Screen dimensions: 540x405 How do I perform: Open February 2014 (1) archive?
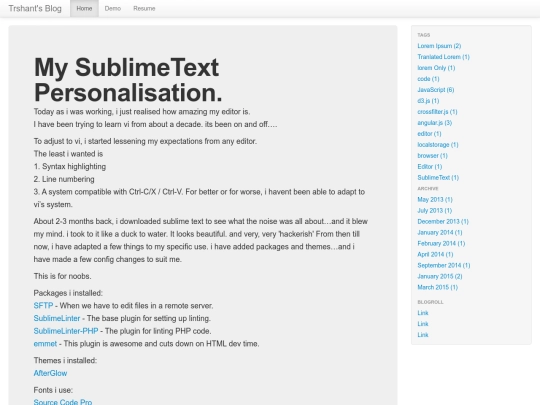point(441,243)
